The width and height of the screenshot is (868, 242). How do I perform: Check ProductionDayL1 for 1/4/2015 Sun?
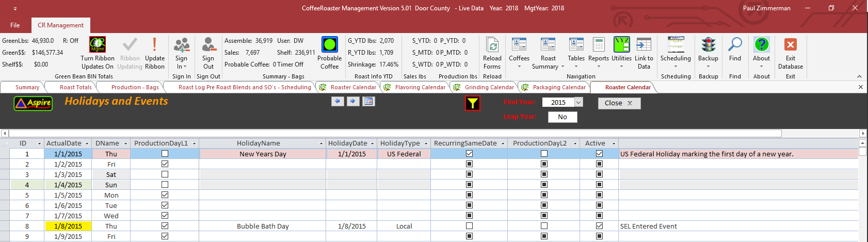(165, 185)
